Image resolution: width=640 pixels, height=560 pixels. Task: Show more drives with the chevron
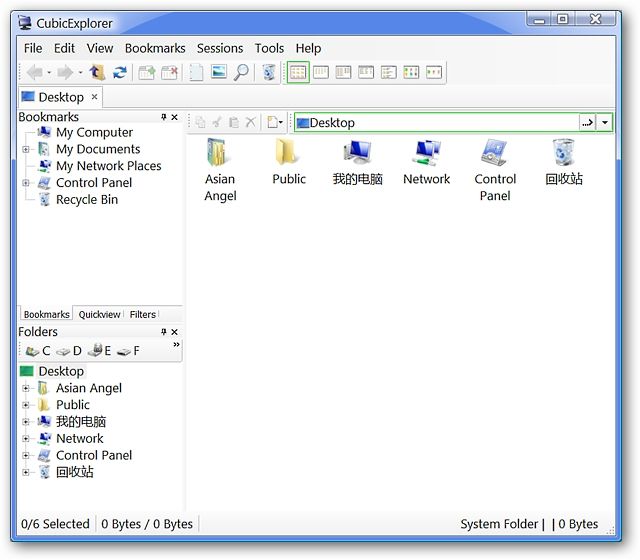pos(176,345)
